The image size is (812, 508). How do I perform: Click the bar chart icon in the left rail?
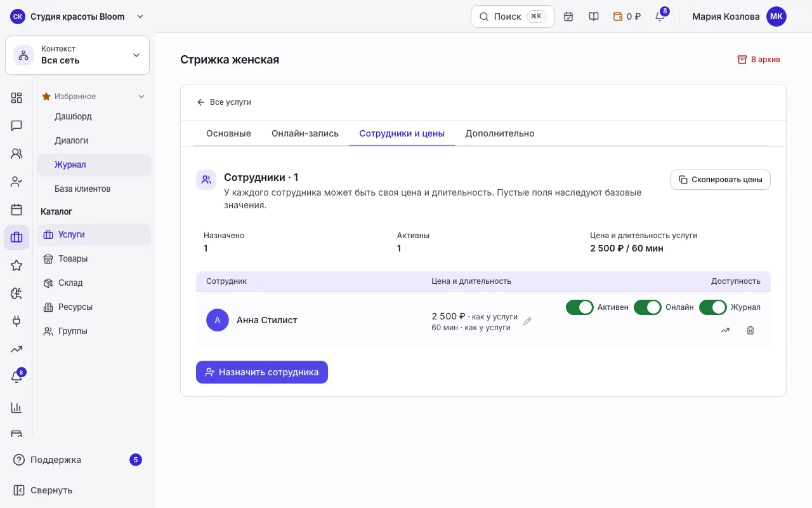point(16,408)
